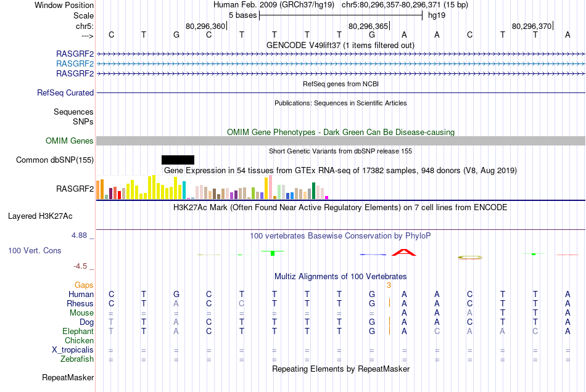Click the RepeatMasker track label
586x392 pixels.
pos(68,377)
